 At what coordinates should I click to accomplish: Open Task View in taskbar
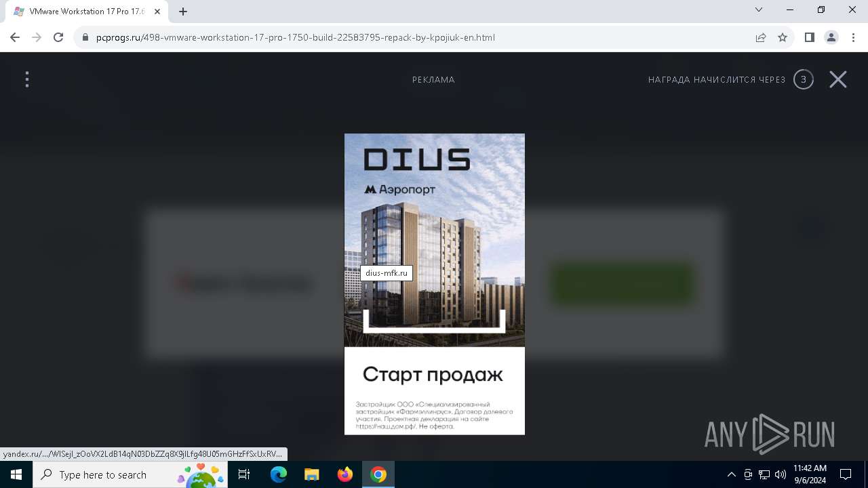[x=245, y=474]
